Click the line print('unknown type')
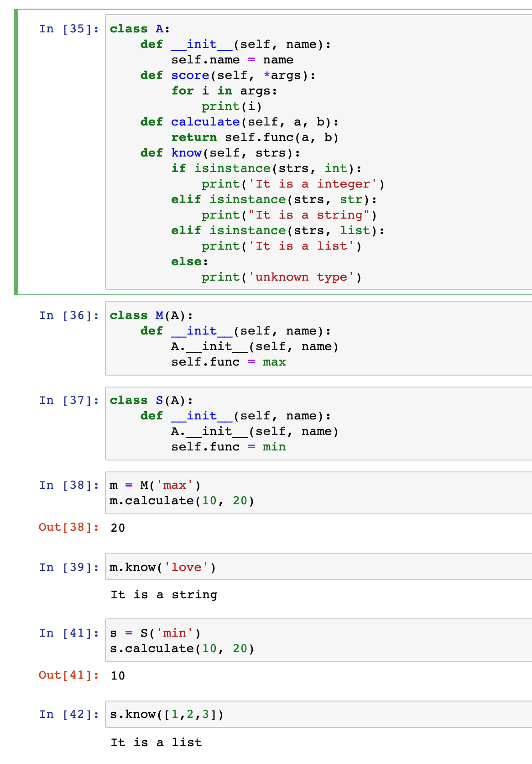532x764 pixels. 282,277
